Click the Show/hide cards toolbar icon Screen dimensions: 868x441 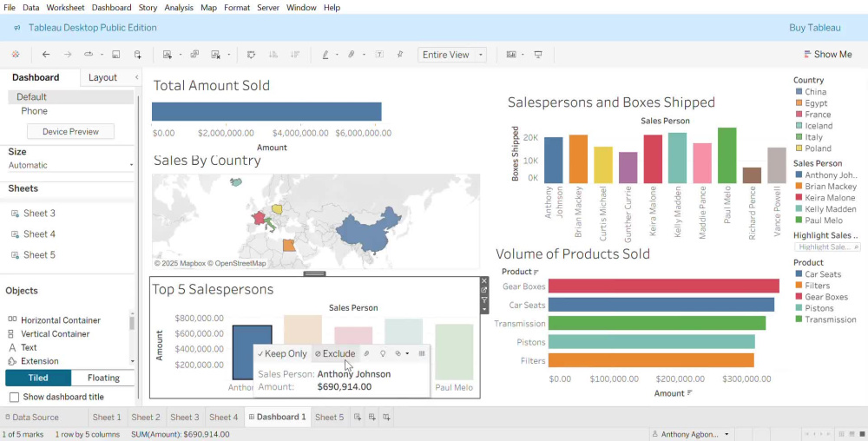(511, 54)
